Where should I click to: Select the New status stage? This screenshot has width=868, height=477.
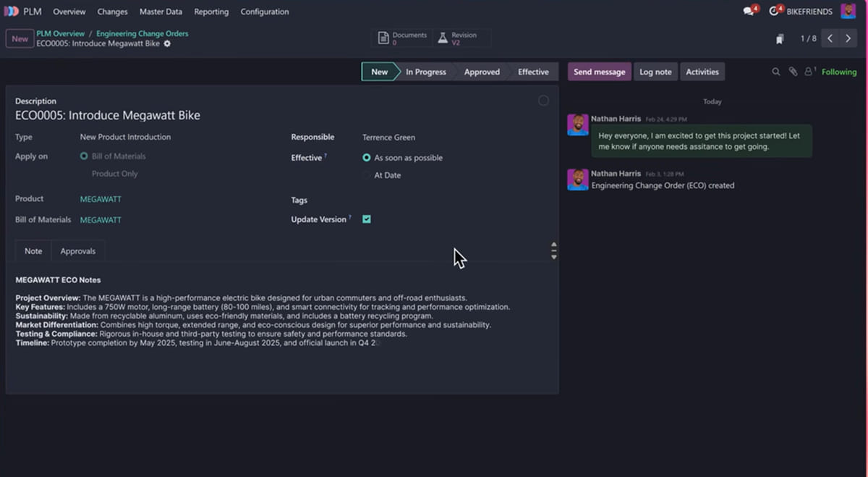380,72
